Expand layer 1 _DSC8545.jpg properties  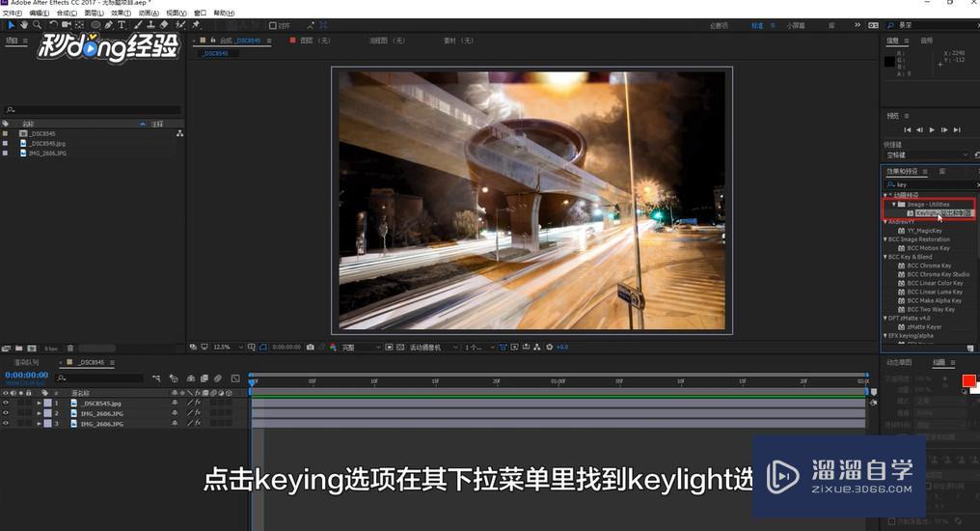point(39,404)
